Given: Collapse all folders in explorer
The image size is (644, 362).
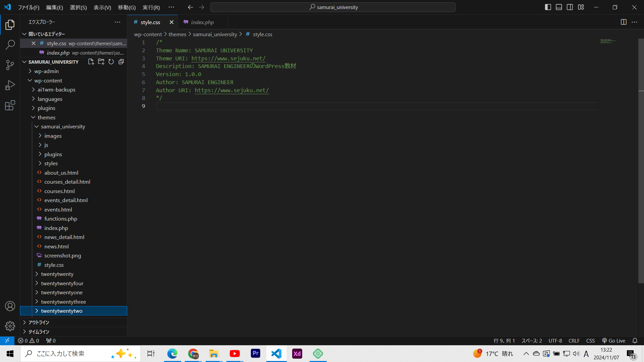Looking at the screenshot, I should point(121,62).
